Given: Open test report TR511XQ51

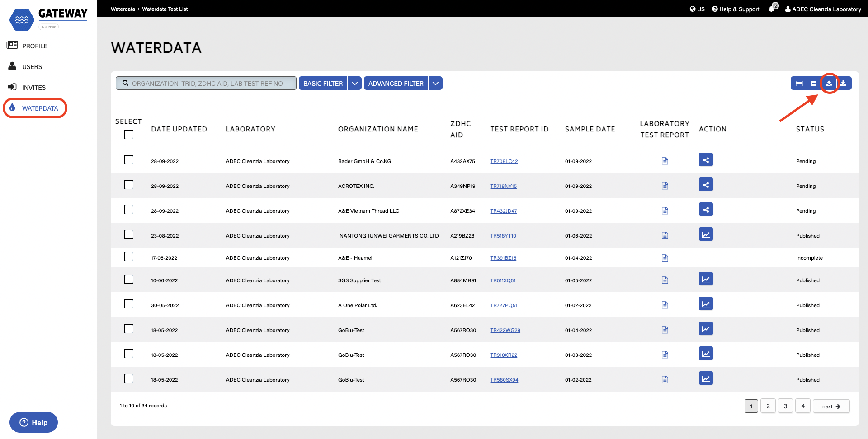Looking at the screenshot, I should coord(503,280).
